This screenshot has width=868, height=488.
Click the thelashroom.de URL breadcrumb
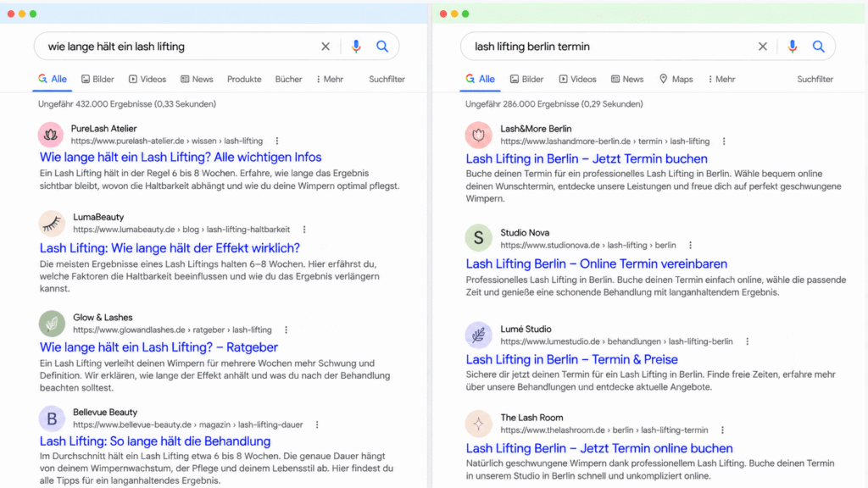[604, 430]
